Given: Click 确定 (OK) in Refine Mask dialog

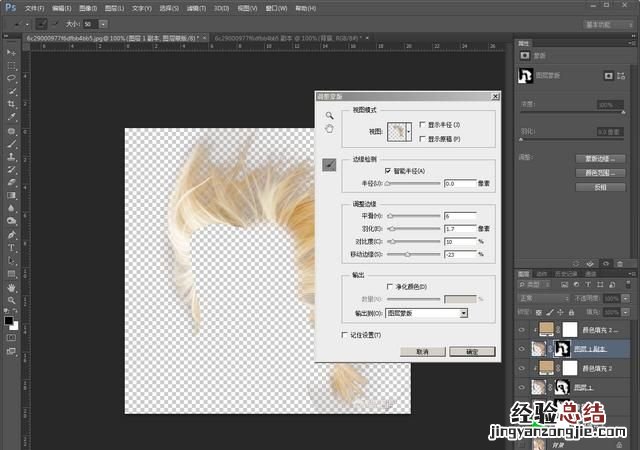Looking at the screenshot, I should coord(472,352).
